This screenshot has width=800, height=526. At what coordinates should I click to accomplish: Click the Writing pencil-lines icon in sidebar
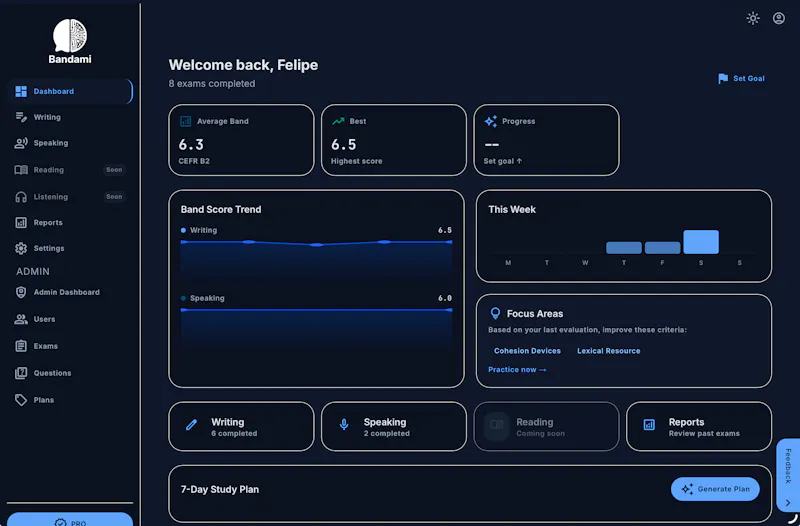[x=21, y=117]
